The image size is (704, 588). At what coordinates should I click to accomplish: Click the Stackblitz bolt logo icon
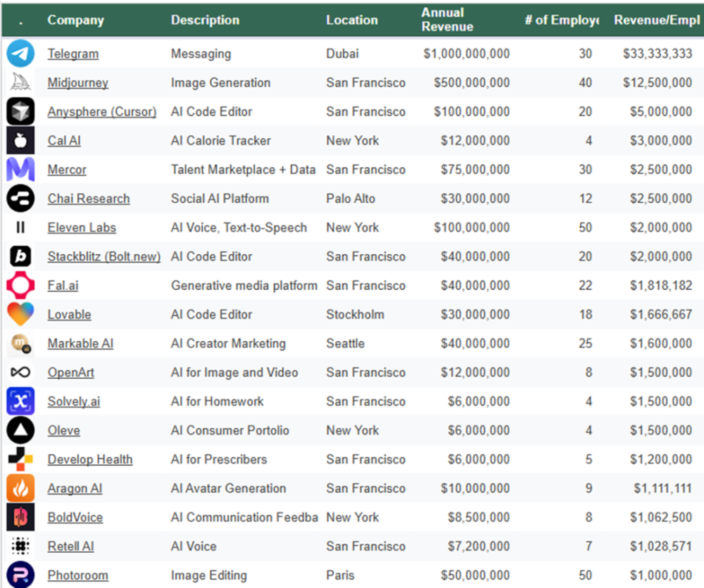20,256
